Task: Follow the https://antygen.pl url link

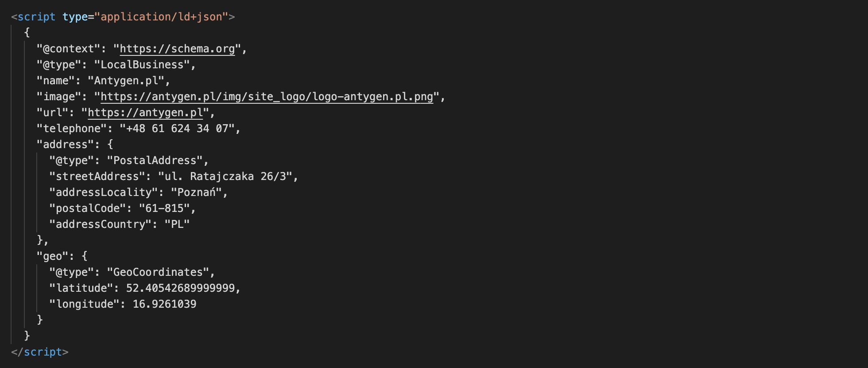Action: (145, 113)
